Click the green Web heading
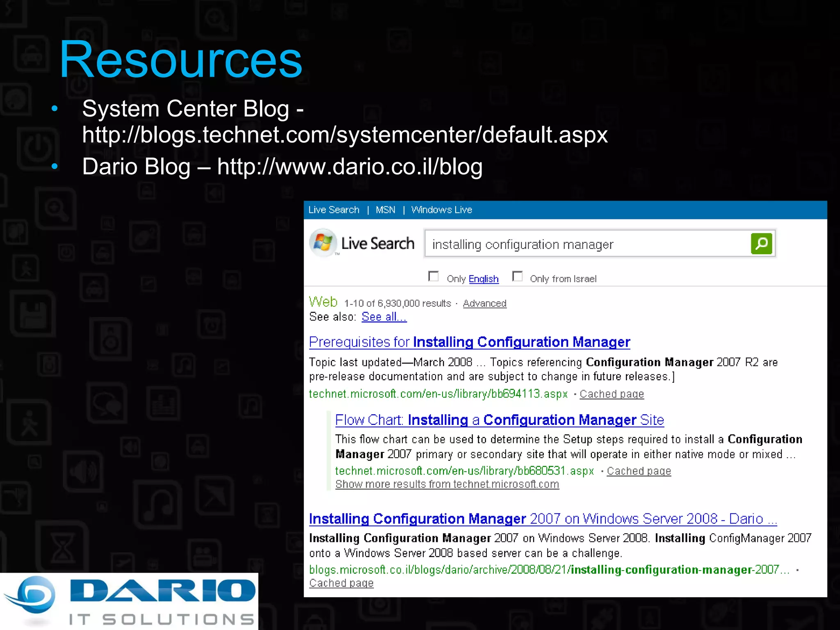Screen dimensions: 840x630 (323, 302)
